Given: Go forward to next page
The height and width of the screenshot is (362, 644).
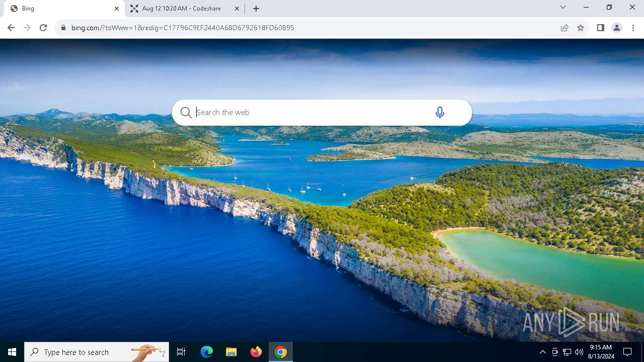Looking at the screenshot, I should click(27, 28).
